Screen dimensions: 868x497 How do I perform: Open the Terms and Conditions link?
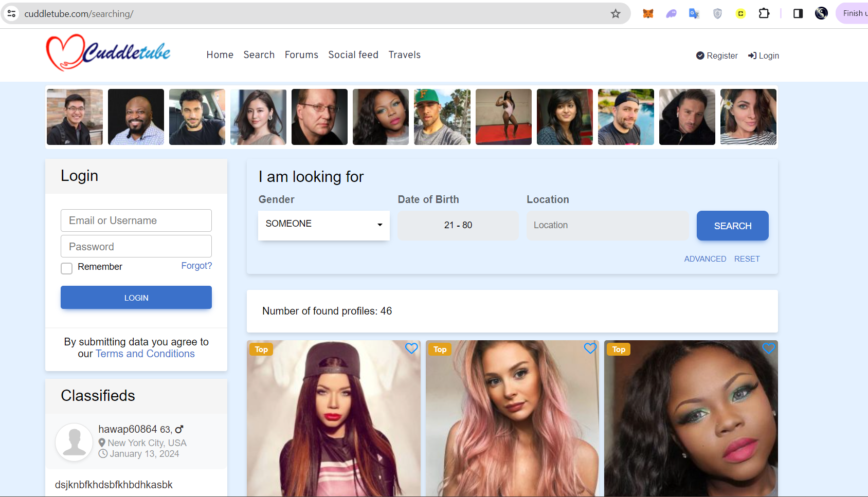(145, 354)
